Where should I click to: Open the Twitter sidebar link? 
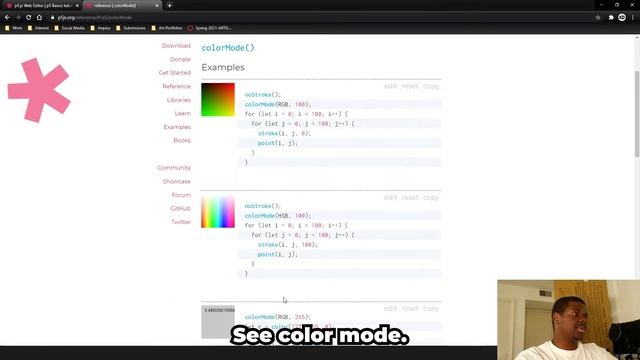181,222
